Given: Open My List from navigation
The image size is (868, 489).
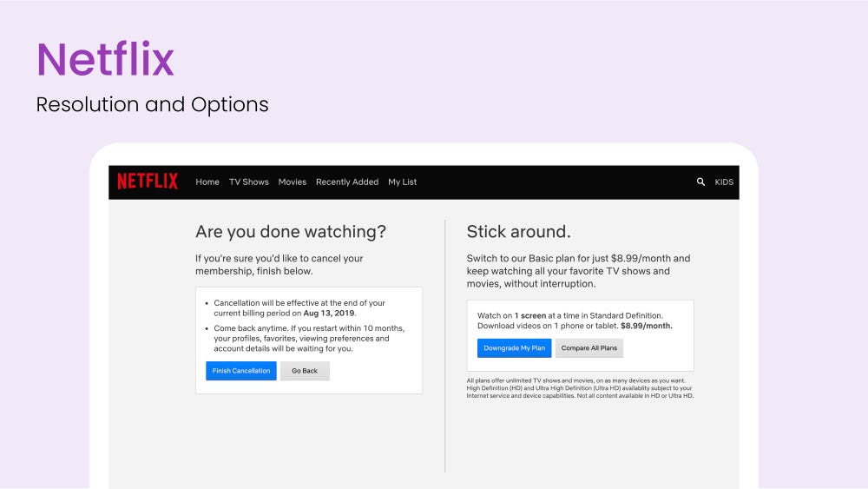Looking at the screenshot, I should coord(402,182).
